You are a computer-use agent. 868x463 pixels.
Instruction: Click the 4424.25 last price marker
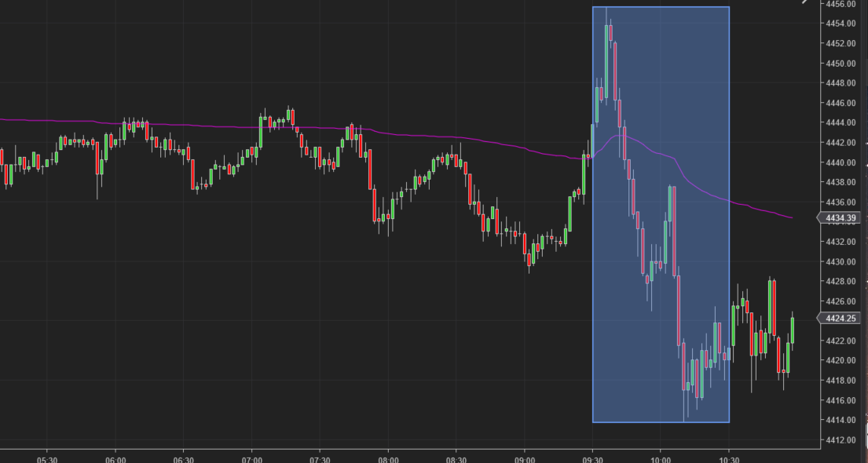839,318
